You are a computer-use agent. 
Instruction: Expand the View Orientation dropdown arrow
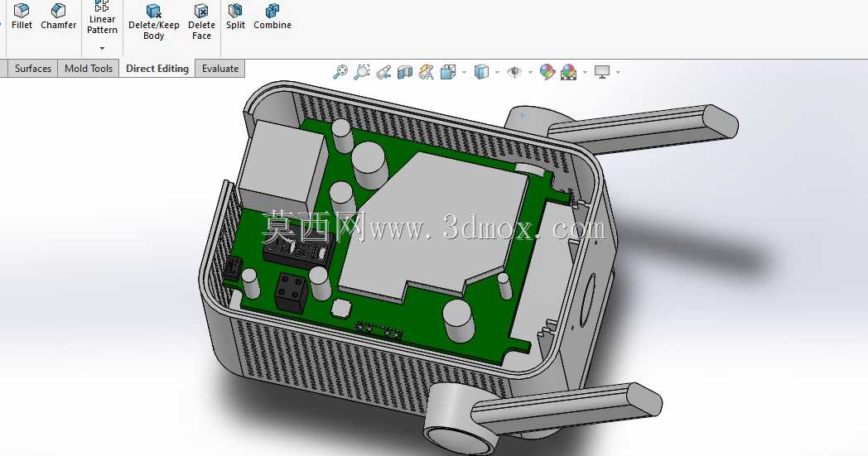(x=464, y=72)
